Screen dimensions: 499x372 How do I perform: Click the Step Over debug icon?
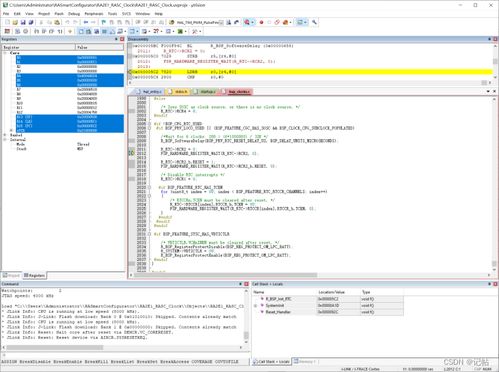click(x=44, y=31)
